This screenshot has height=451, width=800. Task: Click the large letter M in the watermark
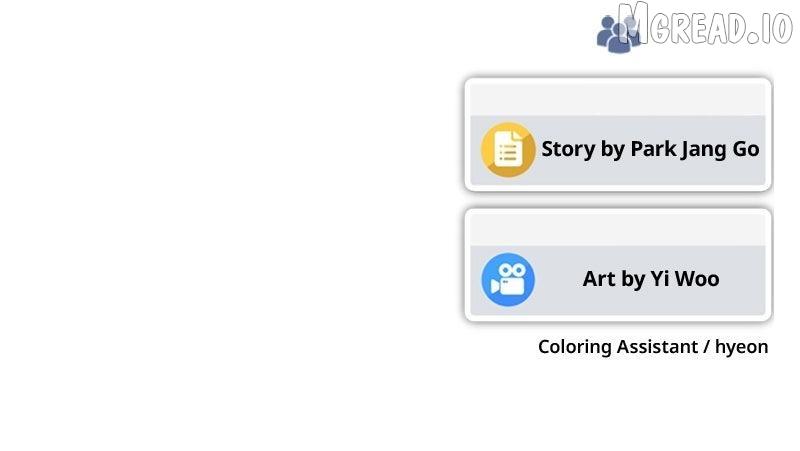(633, 23)
